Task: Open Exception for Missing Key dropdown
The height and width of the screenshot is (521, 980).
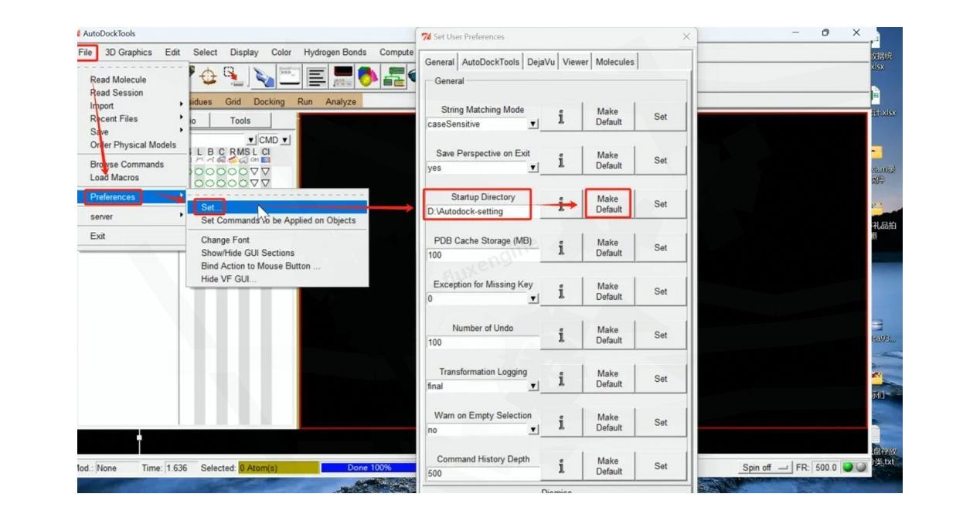Action: [x=533, y=299]
